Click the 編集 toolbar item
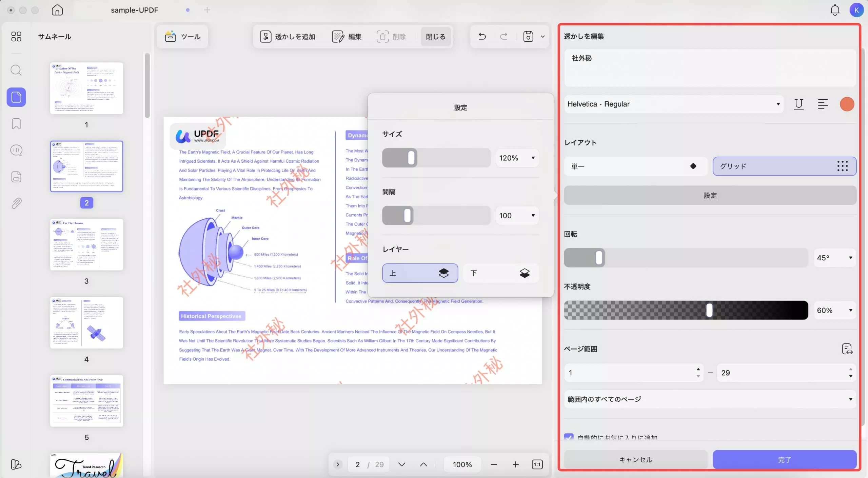 click(x=347, y=37)
